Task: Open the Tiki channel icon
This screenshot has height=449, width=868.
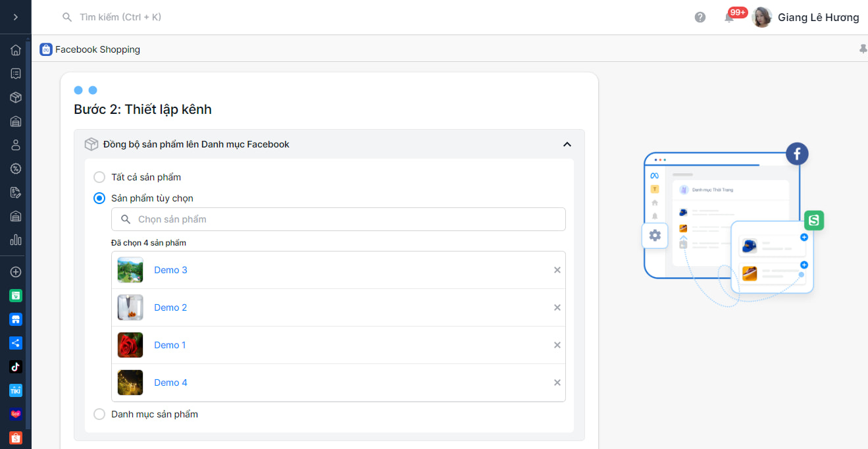Action: coord(16,390)
